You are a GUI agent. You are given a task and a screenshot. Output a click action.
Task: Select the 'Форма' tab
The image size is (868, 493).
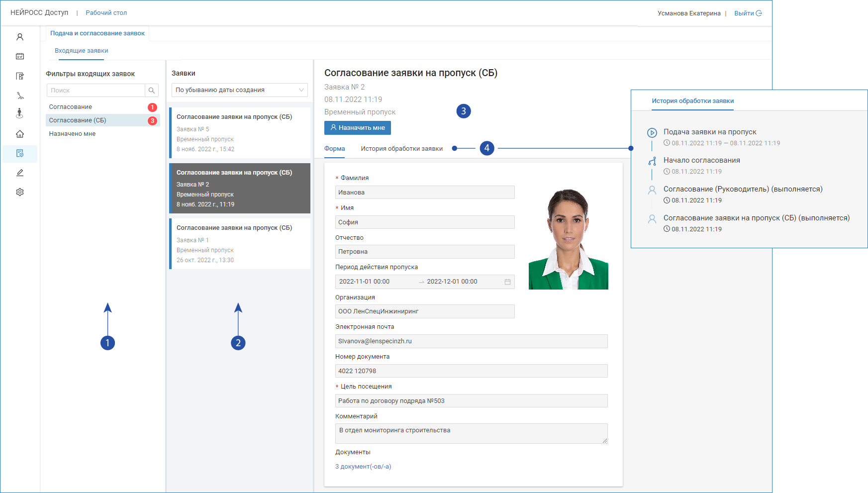(x=334, y=149)
